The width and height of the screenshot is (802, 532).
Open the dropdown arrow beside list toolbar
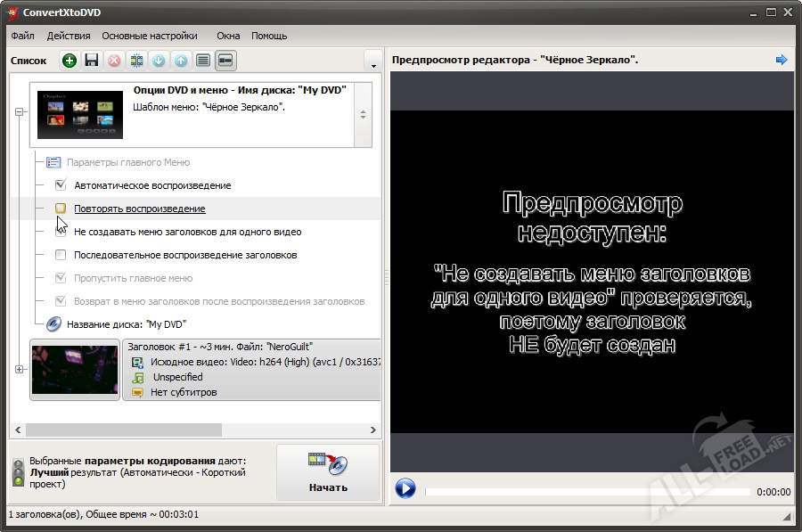click(x=372, y=61)
